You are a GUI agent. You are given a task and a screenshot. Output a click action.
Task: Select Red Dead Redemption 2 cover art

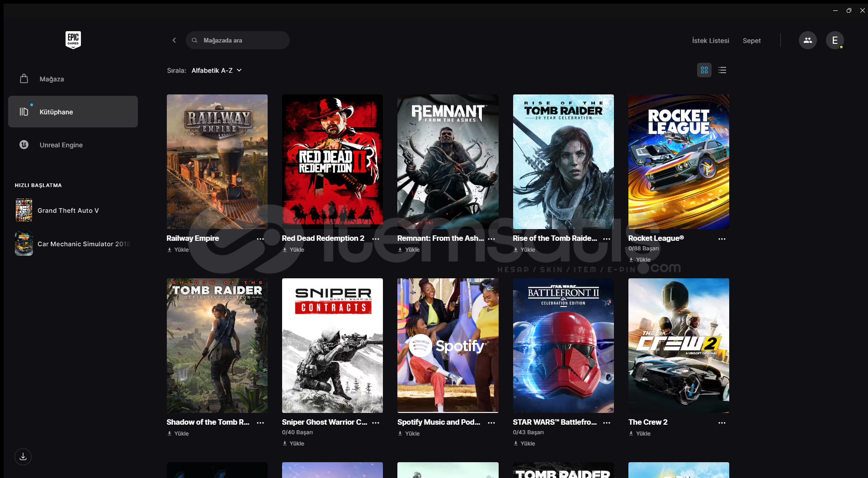pos(332,161)
